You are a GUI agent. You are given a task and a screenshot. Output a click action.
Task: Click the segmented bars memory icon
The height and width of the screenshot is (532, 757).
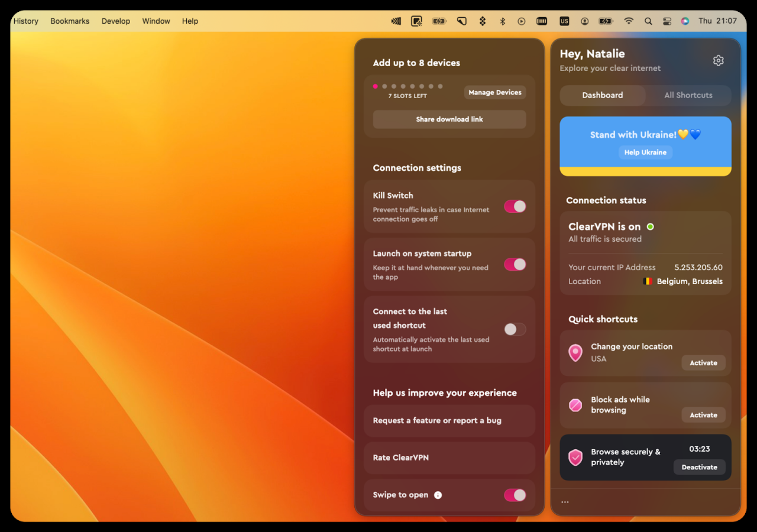(x=542, y=21)
